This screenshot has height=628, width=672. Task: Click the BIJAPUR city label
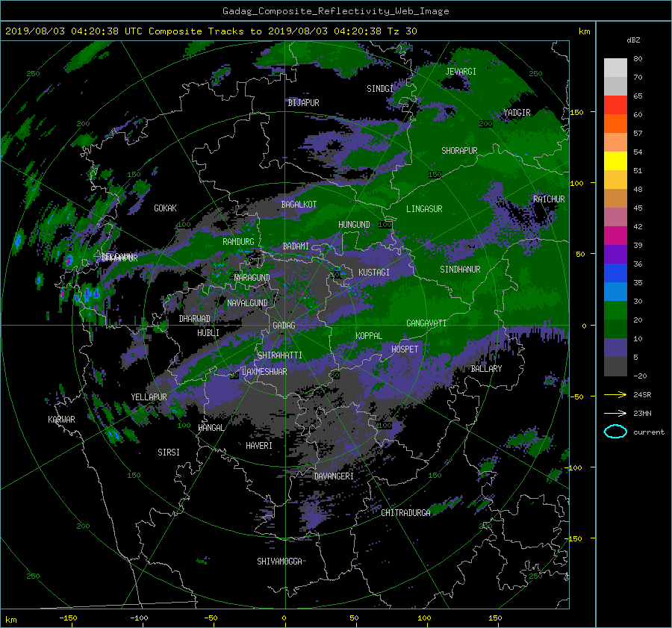point(303,103)
